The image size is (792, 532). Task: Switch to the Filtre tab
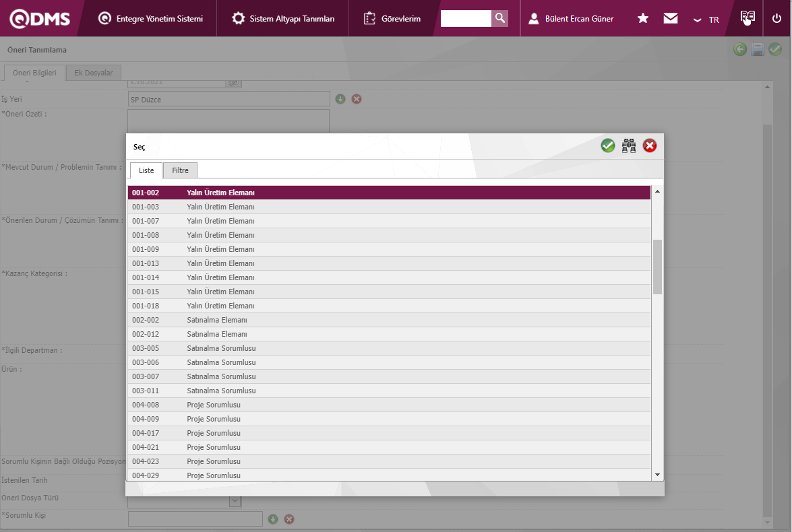pos(180,170)
